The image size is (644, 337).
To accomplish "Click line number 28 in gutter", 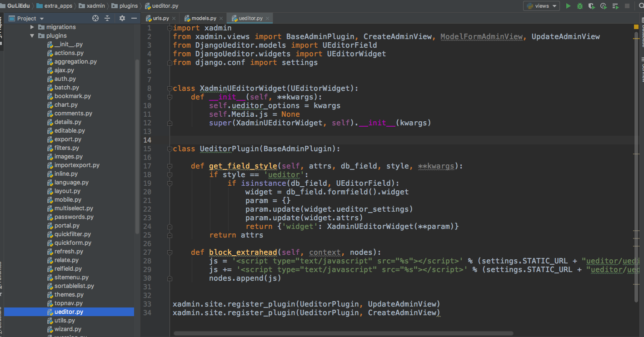I will [147, 261].
